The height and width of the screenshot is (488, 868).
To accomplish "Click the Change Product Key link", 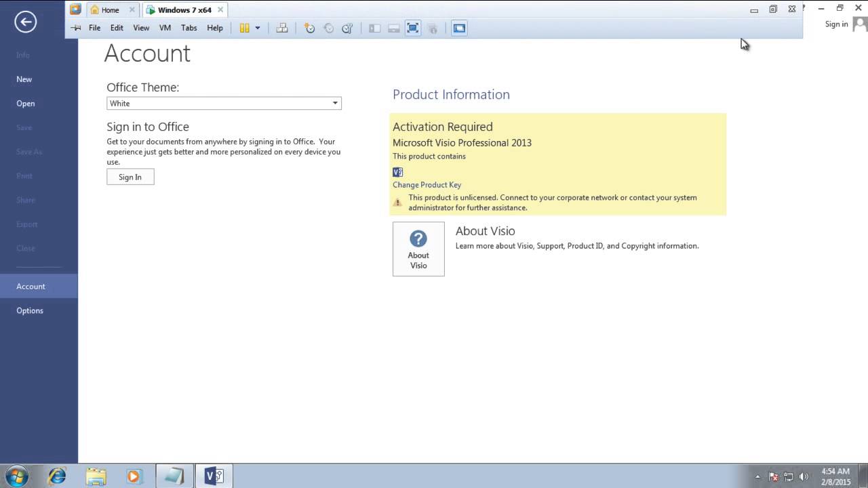I will tap(427, 184).
